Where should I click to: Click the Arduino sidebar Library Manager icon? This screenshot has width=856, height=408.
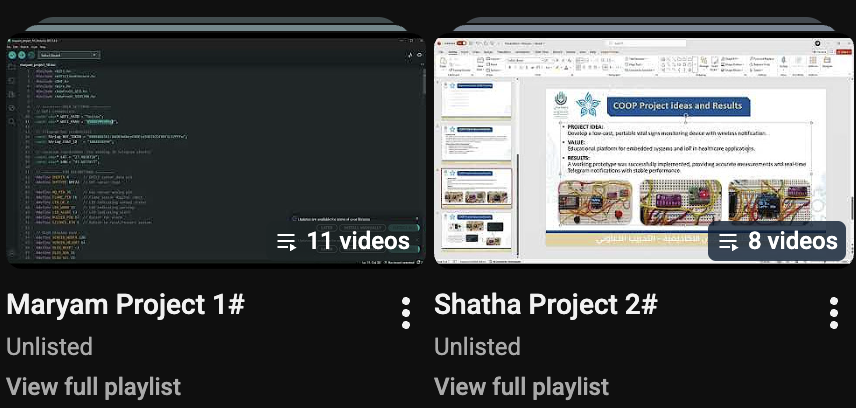pyautogui.click(x=12, y=94)
